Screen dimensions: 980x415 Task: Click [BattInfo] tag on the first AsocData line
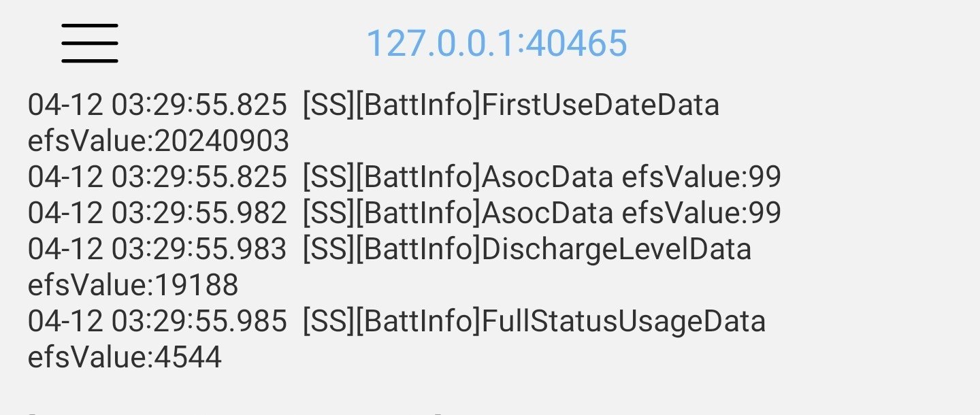(x=418, y=177)
